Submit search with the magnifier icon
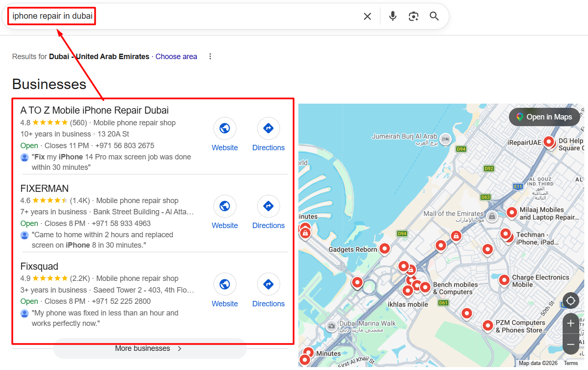This screenshot has height=370, width=588. [x=434, y=16]
